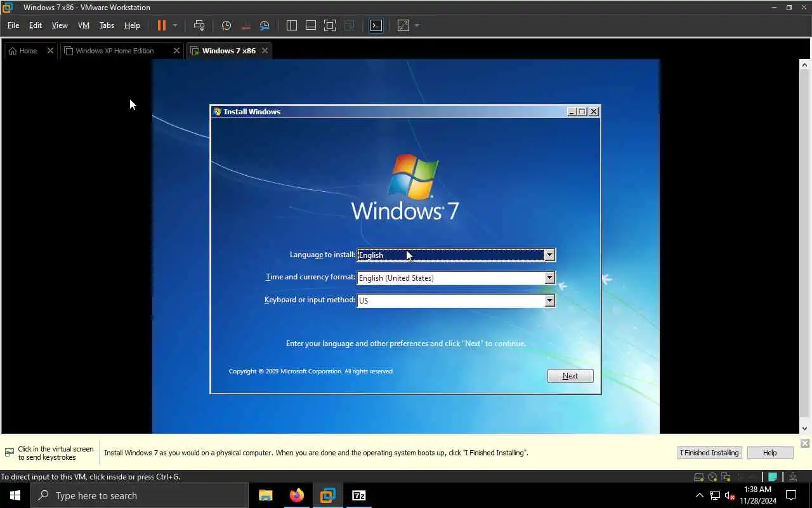Open the Windows Start menu

15,495
